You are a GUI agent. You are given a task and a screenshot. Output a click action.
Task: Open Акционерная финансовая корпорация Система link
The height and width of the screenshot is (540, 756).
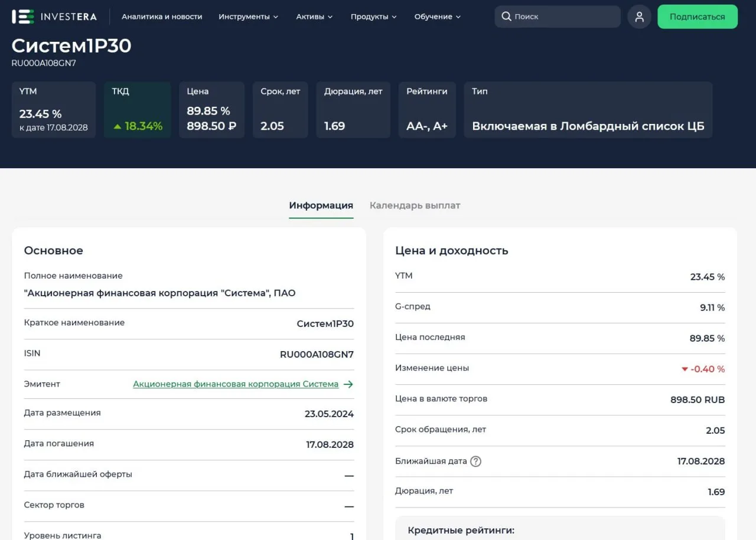coord(236,384)
